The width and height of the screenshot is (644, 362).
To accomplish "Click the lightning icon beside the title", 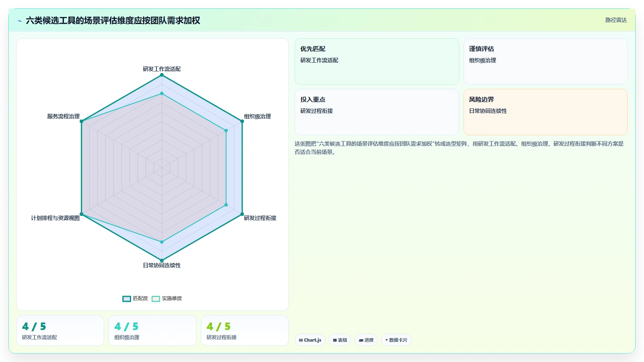I will pos(20,21).
